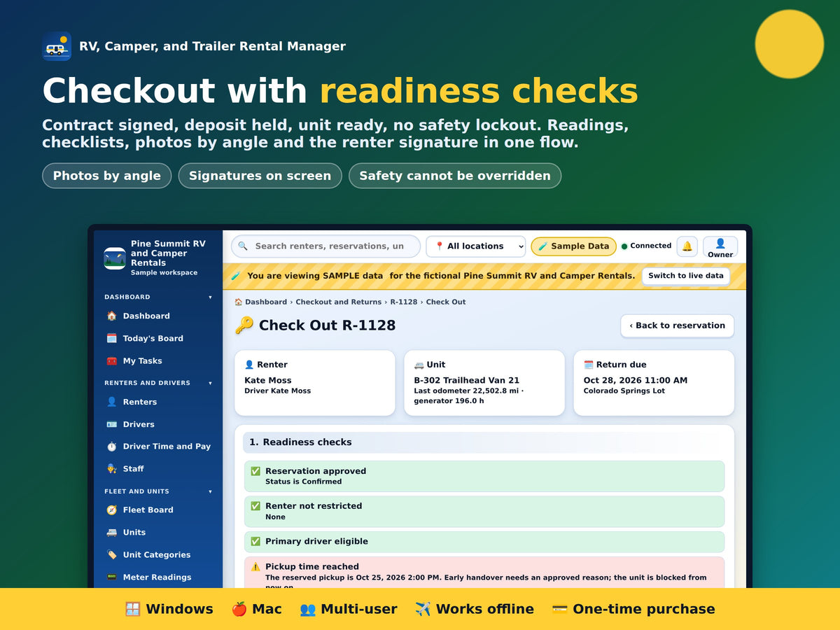Click the 'Signatures on screen' pill
Viewport: 840px width, 630px height.
coord(260,176)
